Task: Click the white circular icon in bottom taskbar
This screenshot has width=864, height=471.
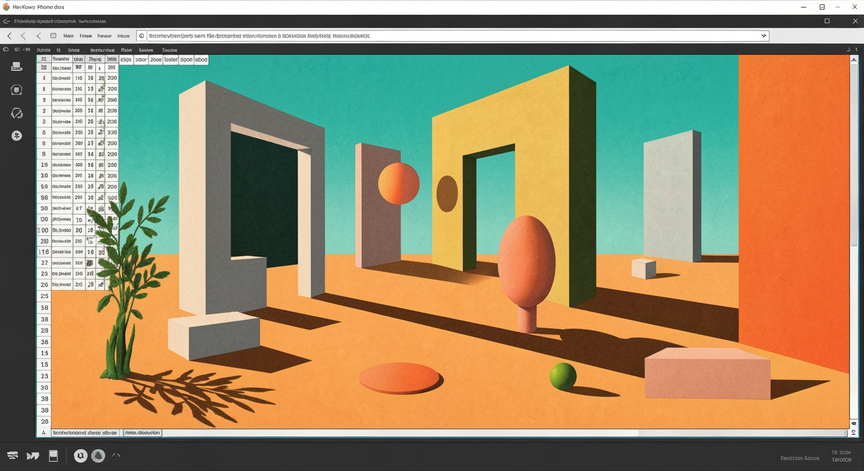Action: pos(80,456)
